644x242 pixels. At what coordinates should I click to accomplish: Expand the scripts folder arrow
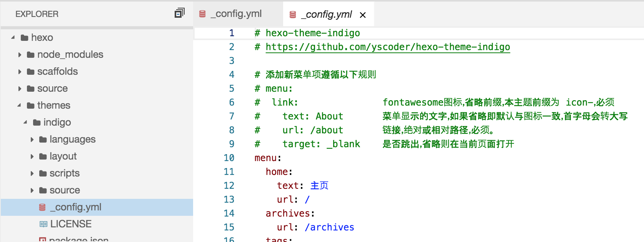(x=32, y=173)
